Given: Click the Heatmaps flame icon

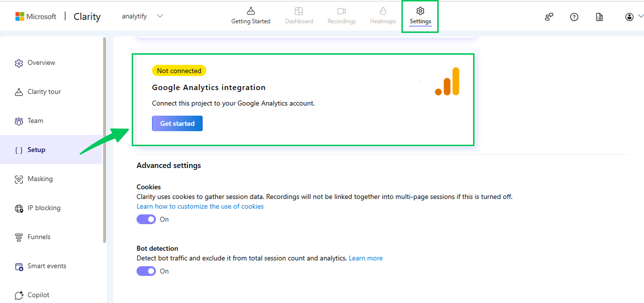Looking at the screenshot, I should (x=383, y=11).
